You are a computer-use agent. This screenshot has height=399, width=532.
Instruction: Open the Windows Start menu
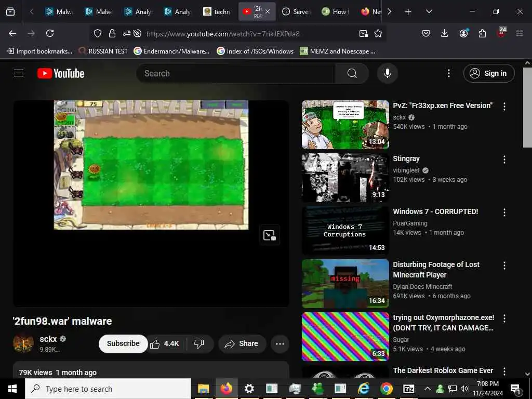tap(12, 389)
